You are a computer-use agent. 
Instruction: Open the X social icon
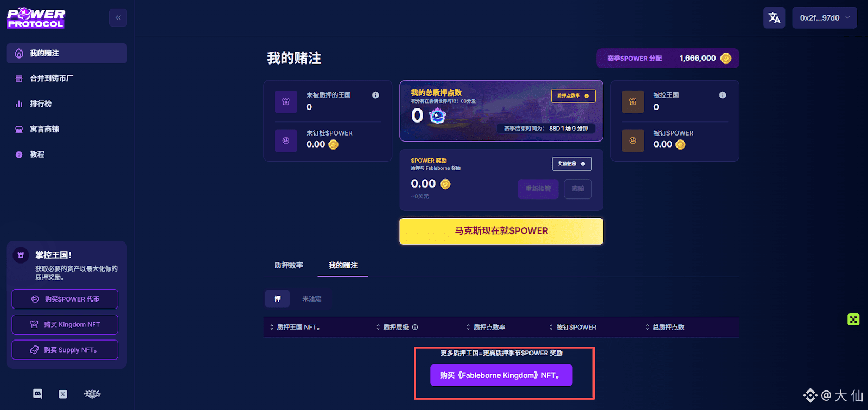(x=63, y=394)
